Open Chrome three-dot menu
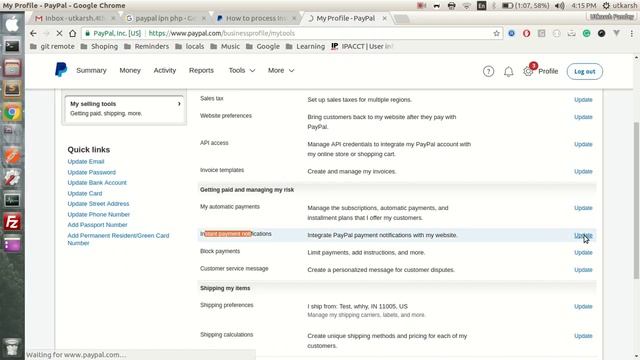Image resolution: width=640 pixels, height=360 pixels. tap(631, 33)
